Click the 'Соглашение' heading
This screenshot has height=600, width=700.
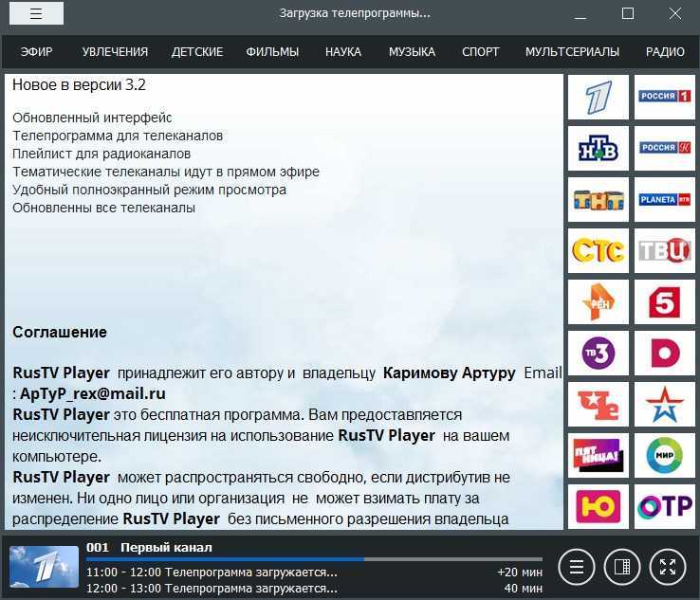(x=60, y=332)
